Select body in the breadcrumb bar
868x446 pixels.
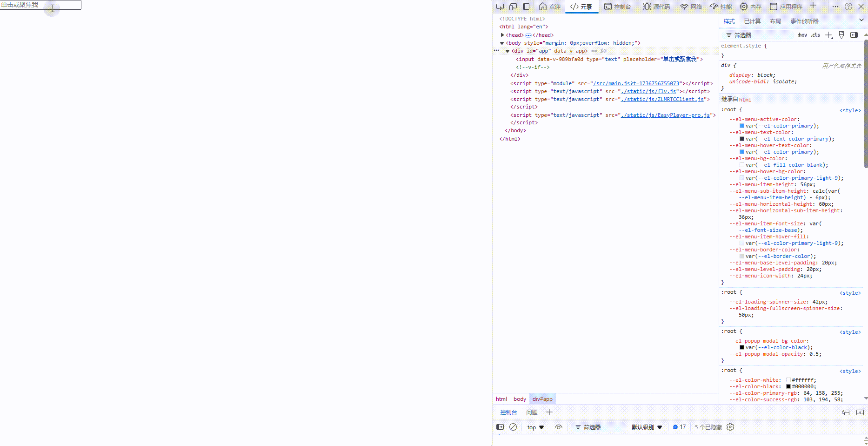[x=520, y=399]
